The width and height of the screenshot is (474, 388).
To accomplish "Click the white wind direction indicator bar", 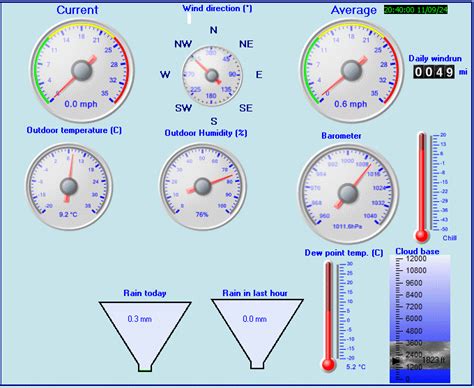I will click(x=189, y=19).
